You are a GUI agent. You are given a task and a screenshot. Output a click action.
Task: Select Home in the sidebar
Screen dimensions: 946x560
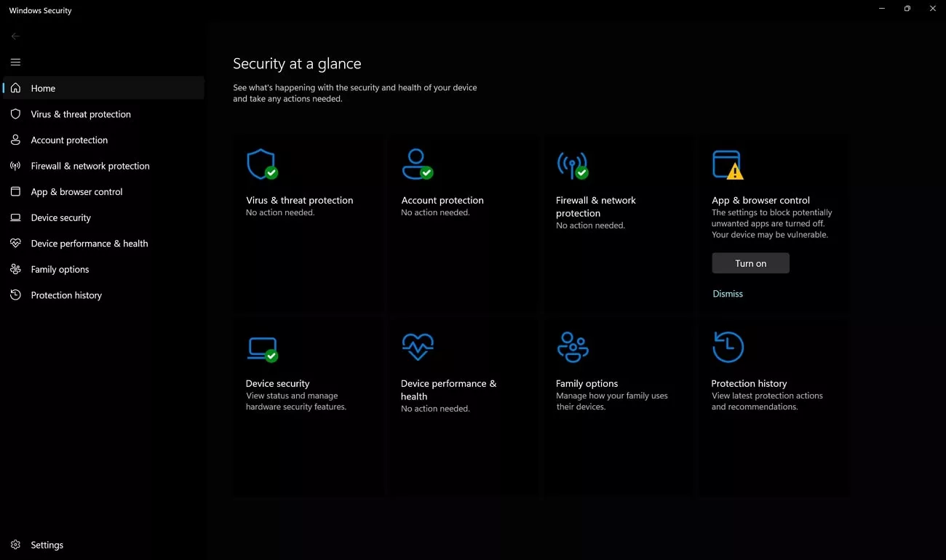pos(44,88)
